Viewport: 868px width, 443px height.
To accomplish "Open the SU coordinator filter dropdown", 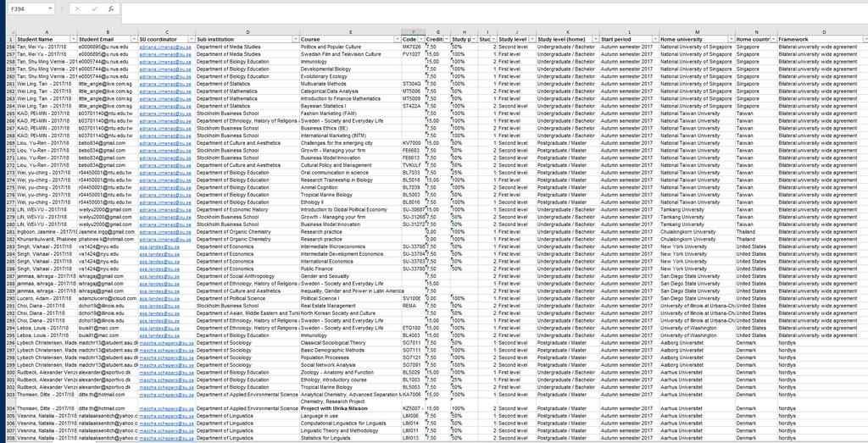I will click(x=191, y=40).
